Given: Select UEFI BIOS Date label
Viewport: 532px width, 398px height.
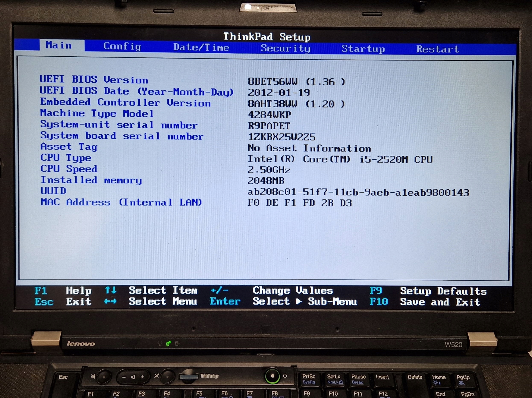Looking at the screenshot, I should 136,91.
